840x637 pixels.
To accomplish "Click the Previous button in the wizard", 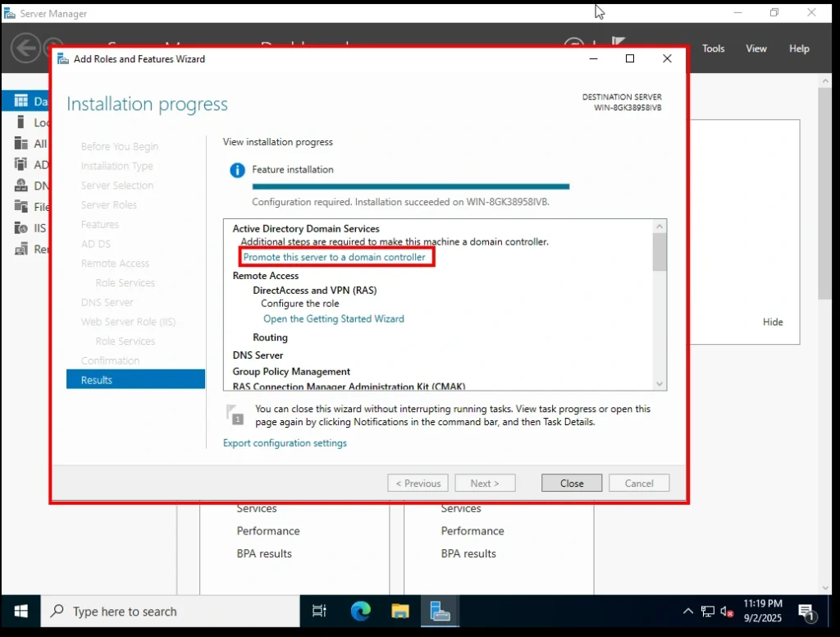I will [x=418, y=483].
